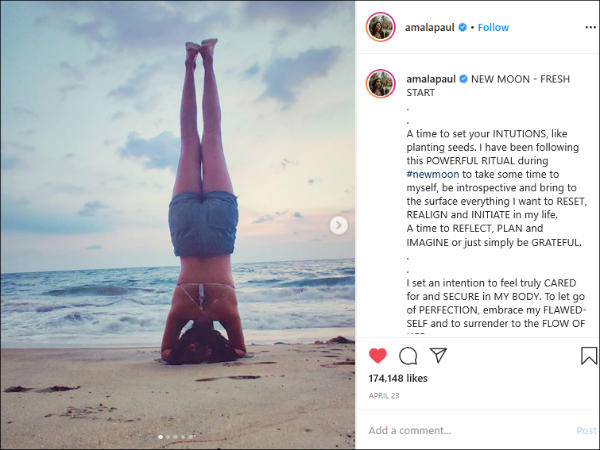Follow the amalapaul account
Viewport: 600px width, 450px height.
(x=494, y=27)
